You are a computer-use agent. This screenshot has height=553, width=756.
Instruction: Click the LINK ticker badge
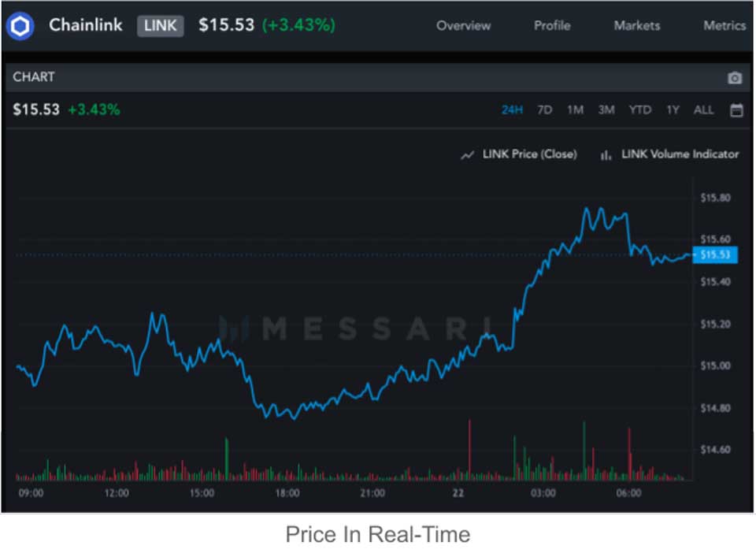pos(160,25)
